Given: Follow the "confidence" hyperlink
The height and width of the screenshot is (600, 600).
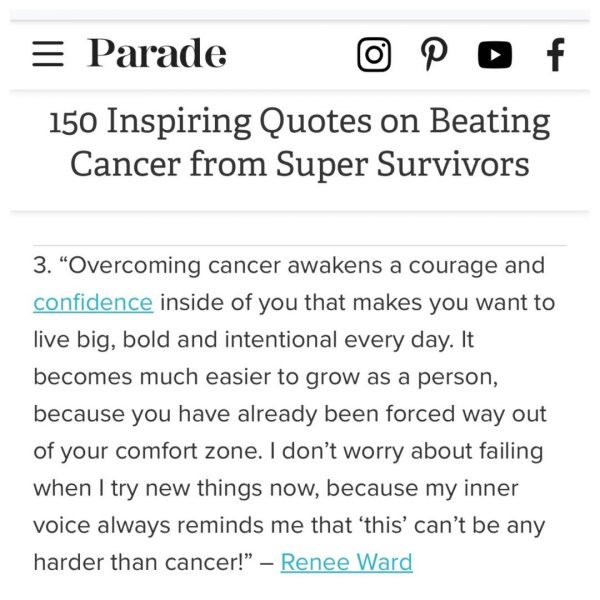Looking at the screenshot, I should coord(93,302).
